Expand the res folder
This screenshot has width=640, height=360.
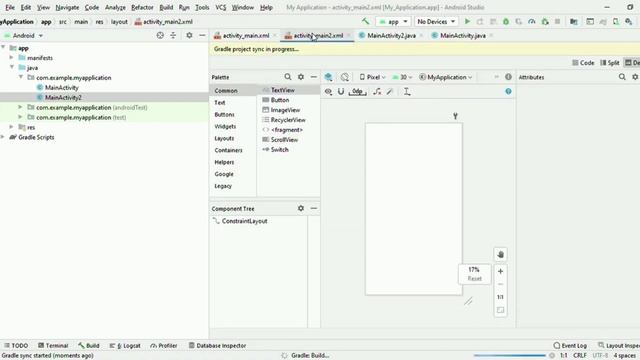click(11, 127)
